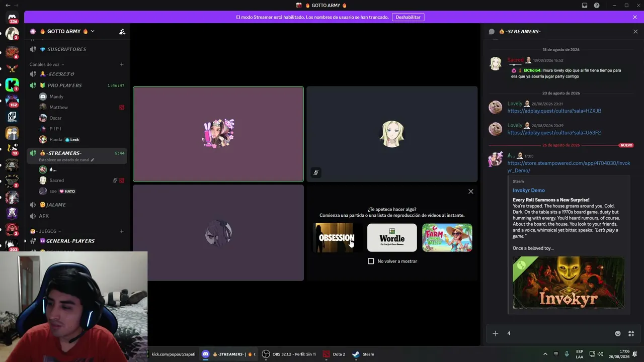Switch to OBS 32.1.2 in the taskbar
This screenshot has height=362, width=644.
click(289, 354)
